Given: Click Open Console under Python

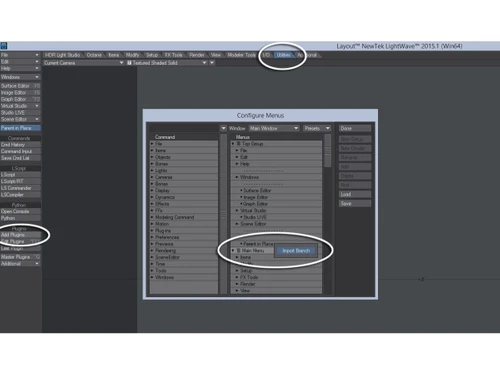Looking at the screenshot, I should click(x=20, y=211).
